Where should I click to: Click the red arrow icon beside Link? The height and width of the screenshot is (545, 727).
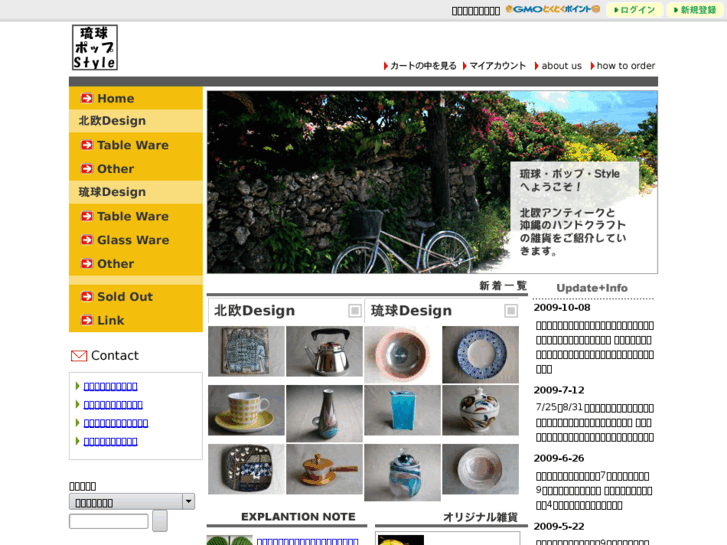click(87, 320)
